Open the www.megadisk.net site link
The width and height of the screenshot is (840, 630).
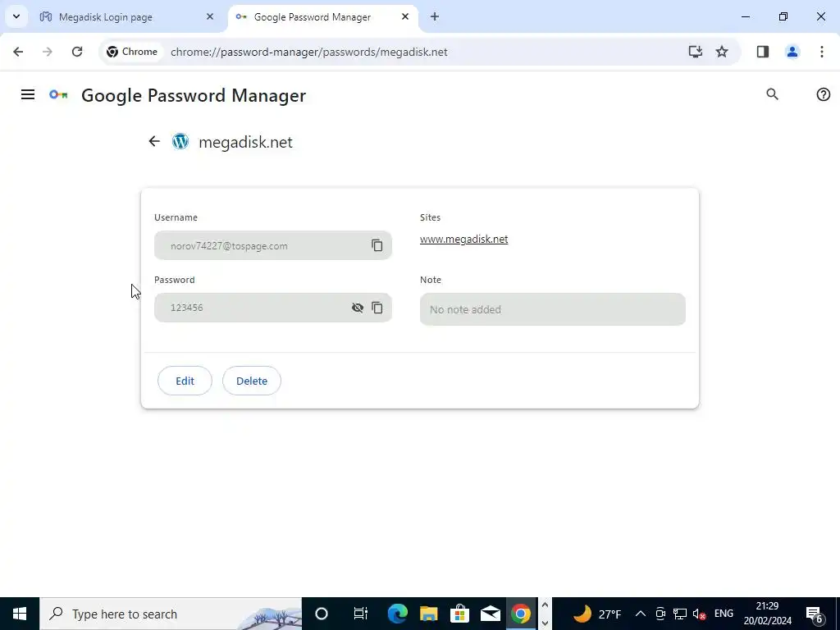tap(464, 239)
